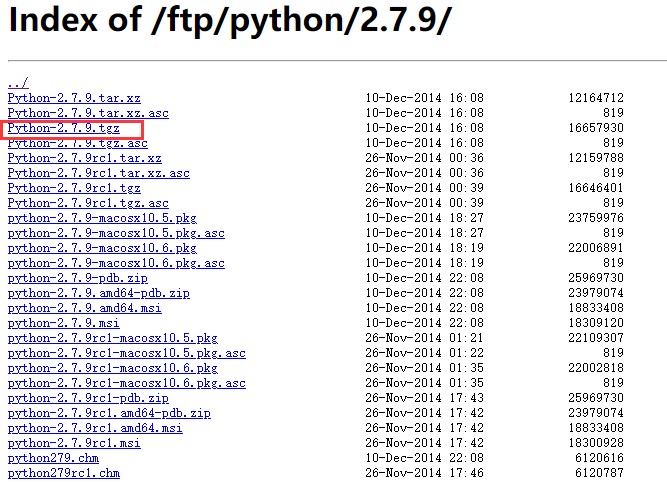
Task: Download the Python-2.7.9.tgz source archive
Action: [x=64, y=128]
